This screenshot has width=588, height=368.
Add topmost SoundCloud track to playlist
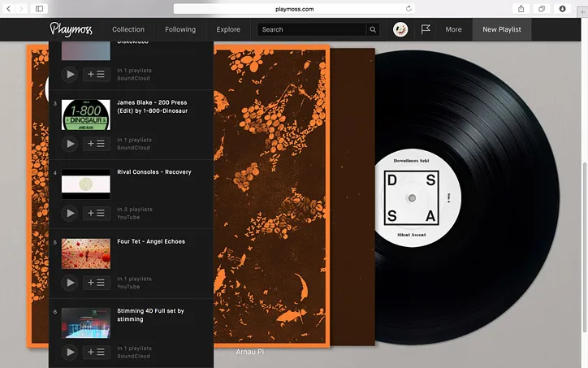click(97, 74)
